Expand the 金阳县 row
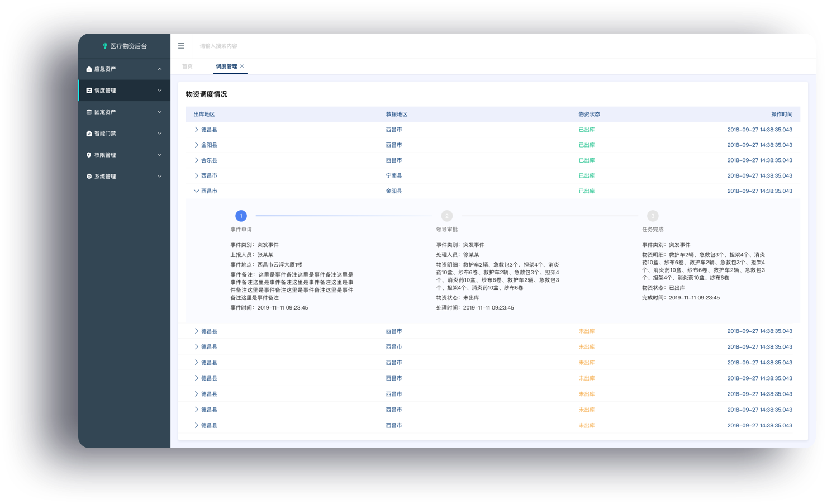827x504 pixels. pos(196,145)
